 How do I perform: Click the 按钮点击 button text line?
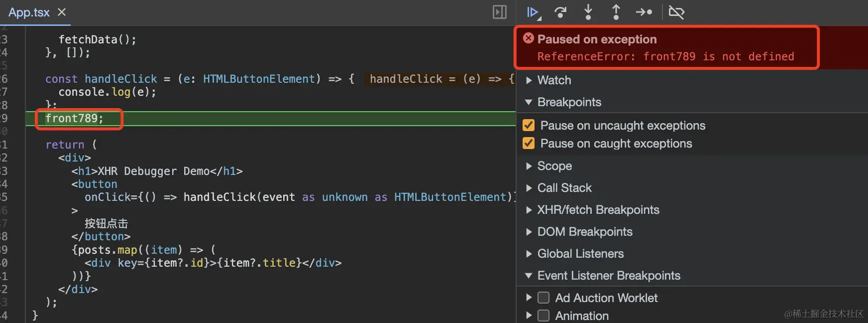click(106, 223)
